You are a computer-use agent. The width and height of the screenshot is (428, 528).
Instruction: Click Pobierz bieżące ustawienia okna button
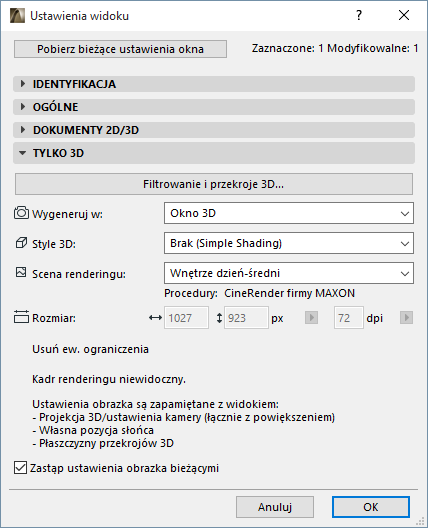pyautogui.click(x=120, y=49)
